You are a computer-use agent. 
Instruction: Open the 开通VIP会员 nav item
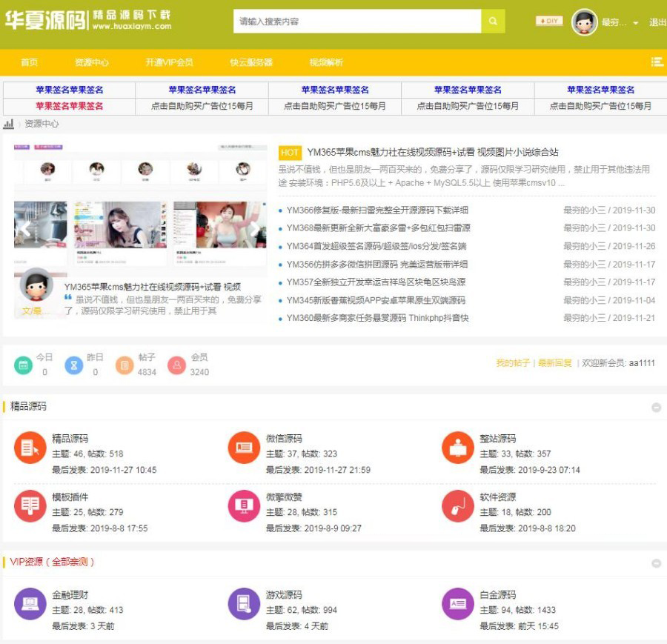[x=169, y=62]
